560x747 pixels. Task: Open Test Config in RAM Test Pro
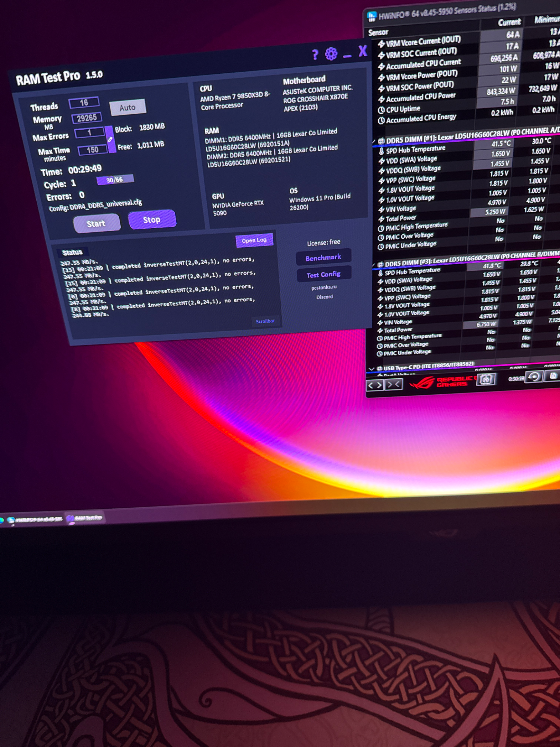click(x=324, y=275)
